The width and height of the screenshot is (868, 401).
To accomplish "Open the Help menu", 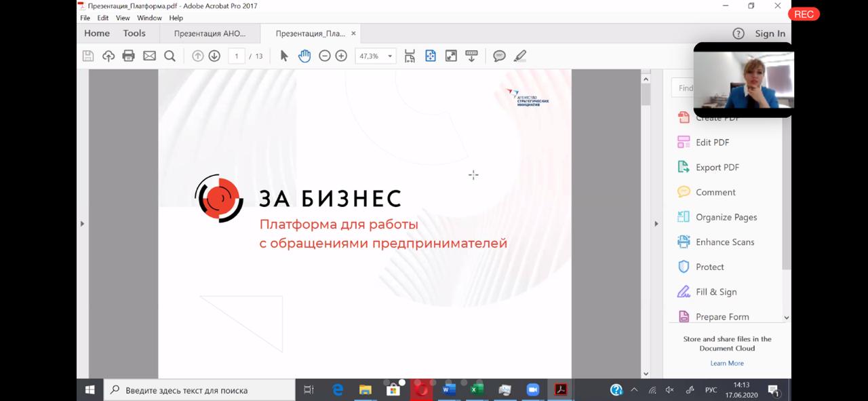I will pyautogui.click(x=176, y=18).
